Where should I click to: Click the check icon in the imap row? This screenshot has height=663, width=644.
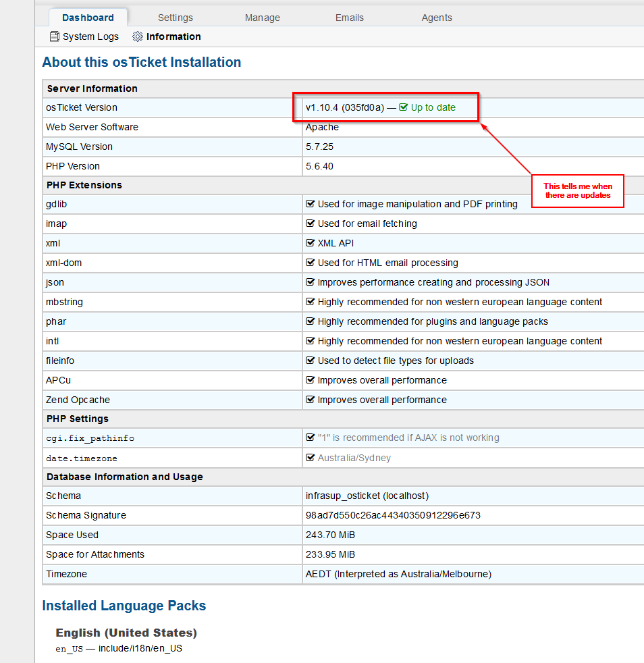point(310,223)
